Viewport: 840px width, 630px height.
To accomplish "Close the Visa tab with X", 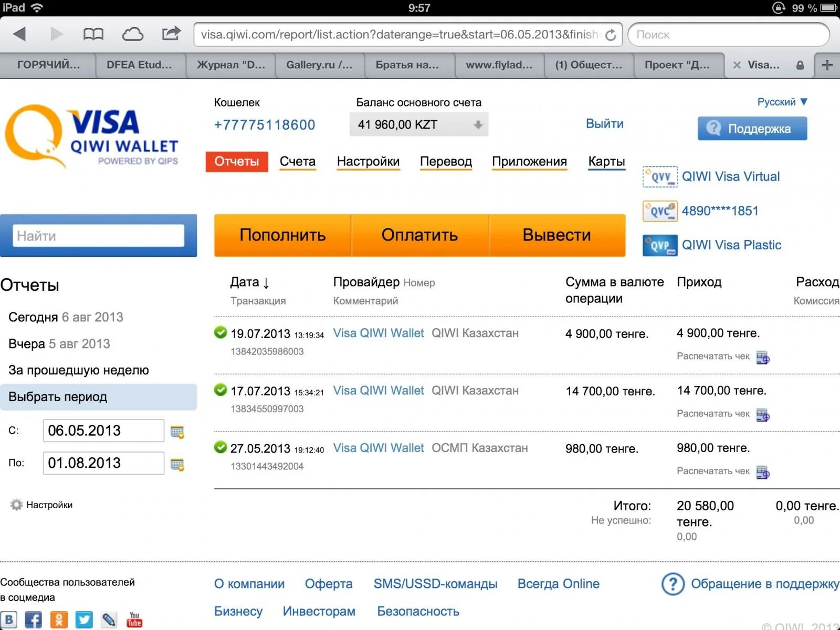I will (737, 65).
